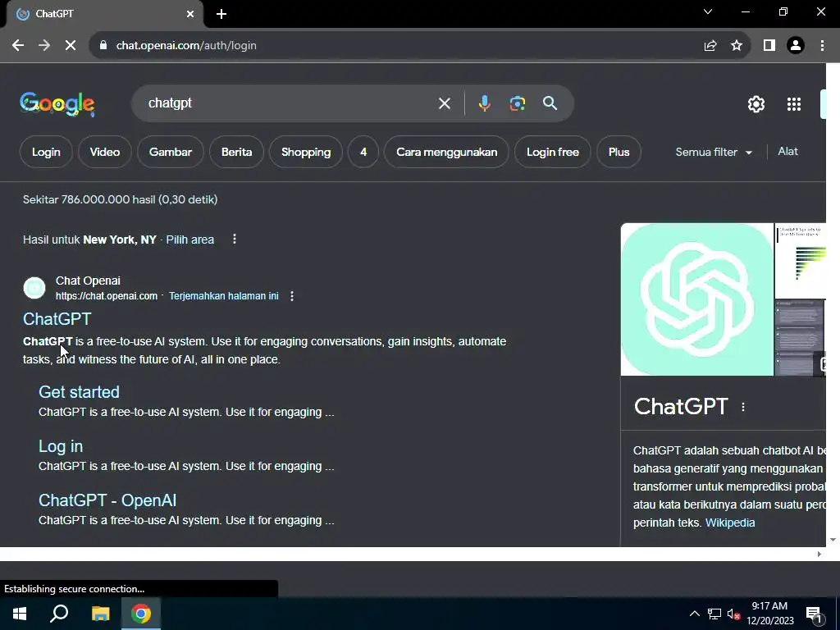Click the Chat Openai site favicon
Image resolution: width=840 pixels, height=630 pixels.
pos(34,288)
